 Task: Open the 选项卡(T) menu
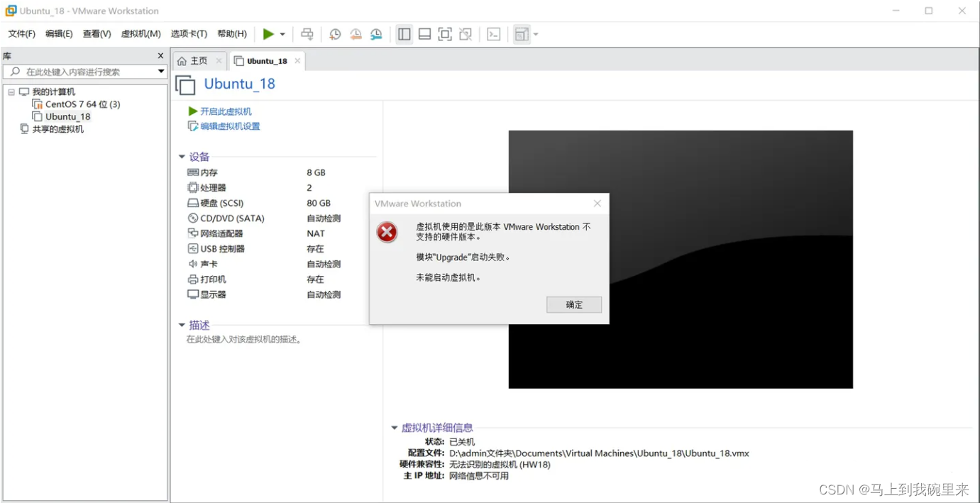tap(189, 34)
